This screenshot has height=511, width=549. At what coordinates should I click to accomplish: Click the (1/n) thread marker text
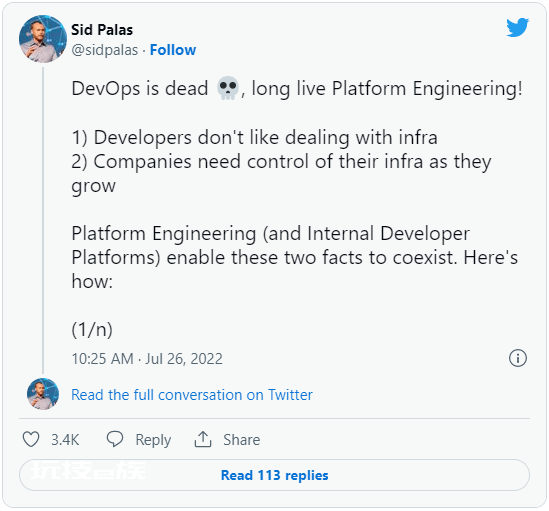click(x=92, y=330)
